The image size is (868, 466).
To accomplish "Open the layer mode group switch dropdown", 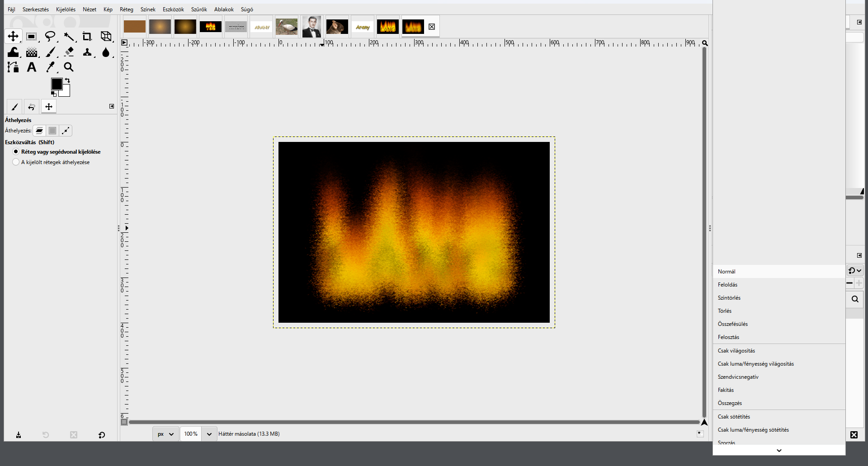I will (x=855, y=271).
